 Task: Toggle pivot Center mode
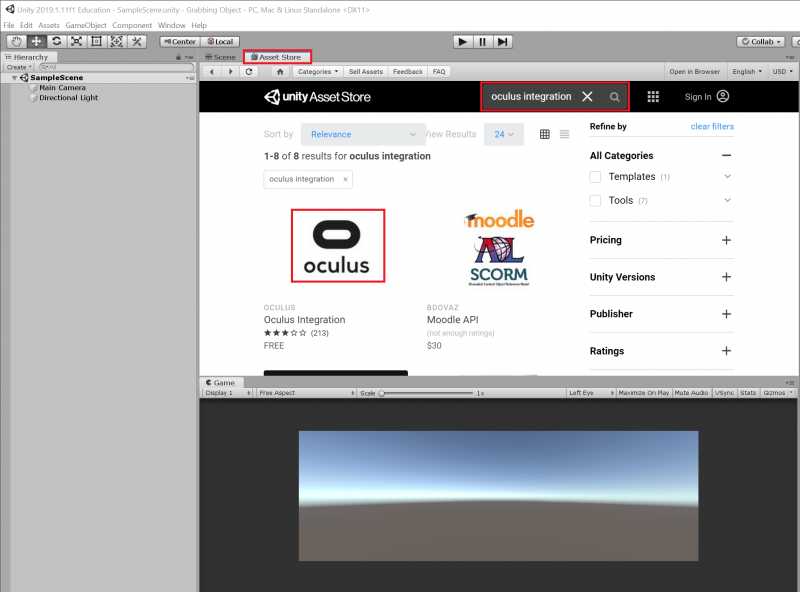coord(180,42)
